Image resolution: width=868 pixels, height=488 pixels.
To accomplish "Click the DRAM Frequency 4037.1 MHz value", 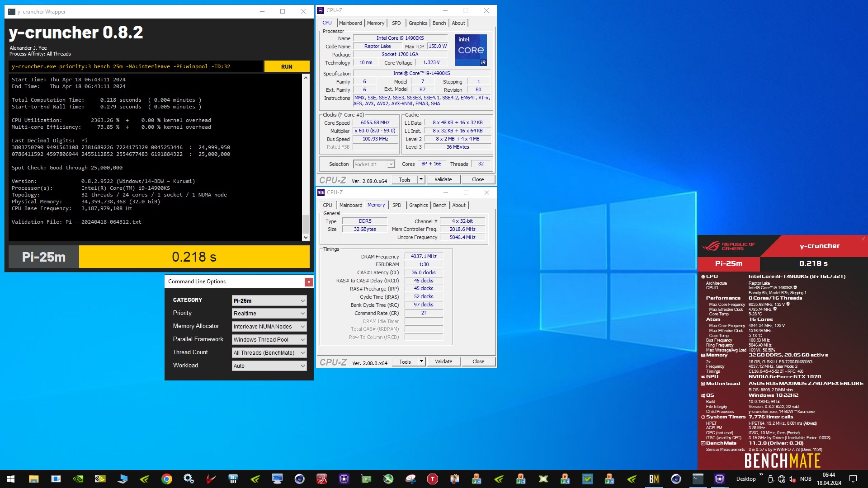I will click(424, 256).
